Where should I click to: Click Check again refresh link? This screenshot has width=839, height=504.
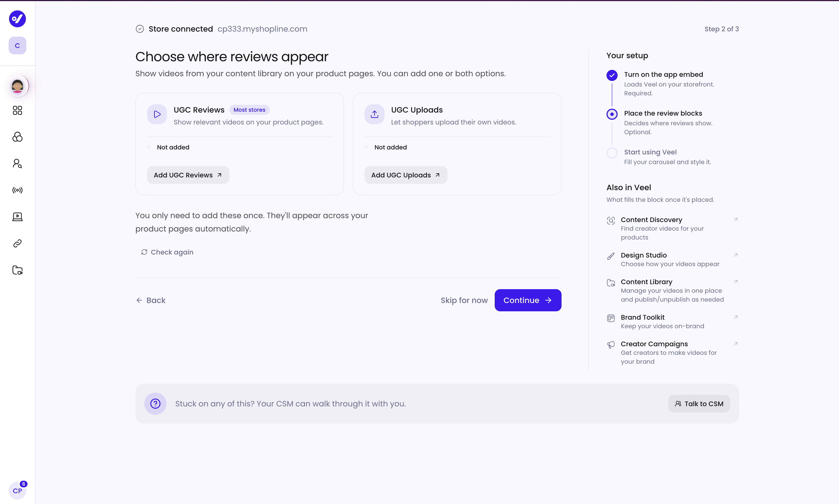[167, 252]
